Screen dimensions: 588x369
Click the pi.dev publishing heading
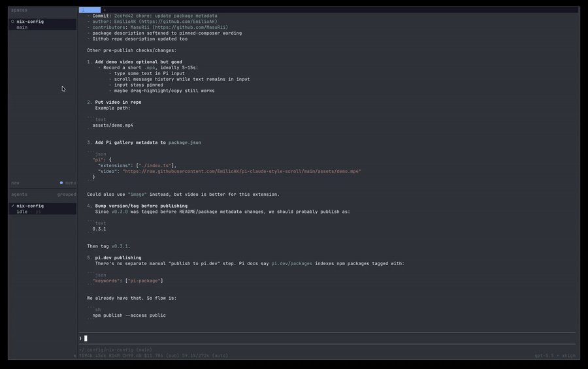pos(118,258)
